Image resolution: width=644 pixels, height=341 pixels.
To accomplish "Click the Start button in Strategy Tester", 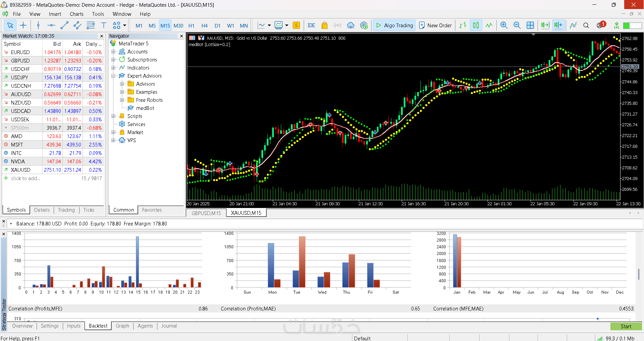I will [626, 326].
